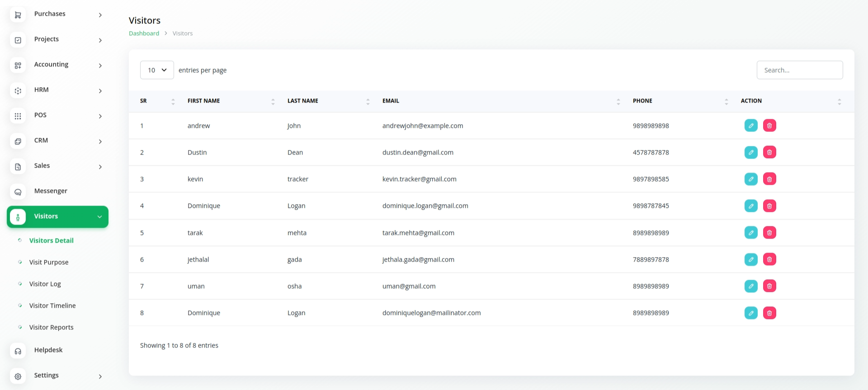
Task: Edit visitor Dustin Dean
Action: tap(751, 152)
